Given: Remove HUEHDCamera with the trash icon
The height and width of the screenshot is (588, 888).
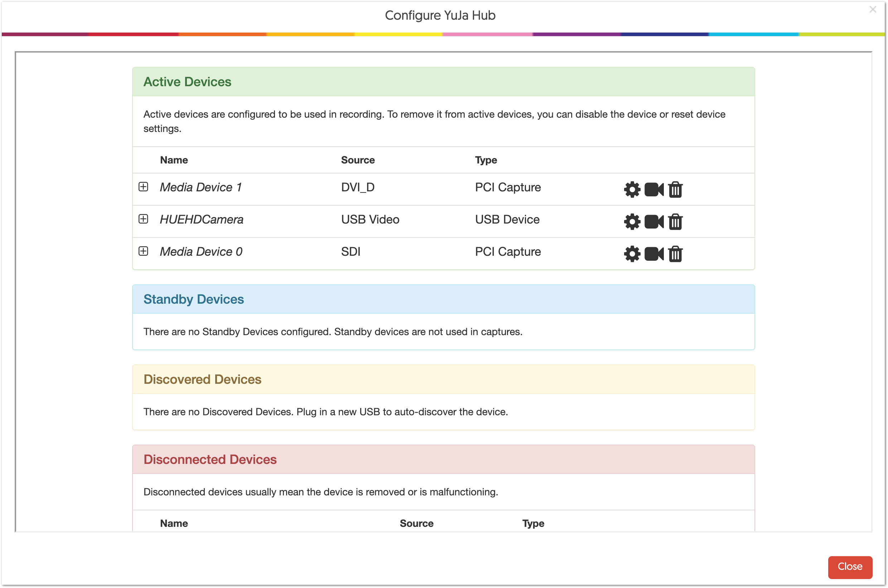Looking at the screenshot, I should pos(675,221).
